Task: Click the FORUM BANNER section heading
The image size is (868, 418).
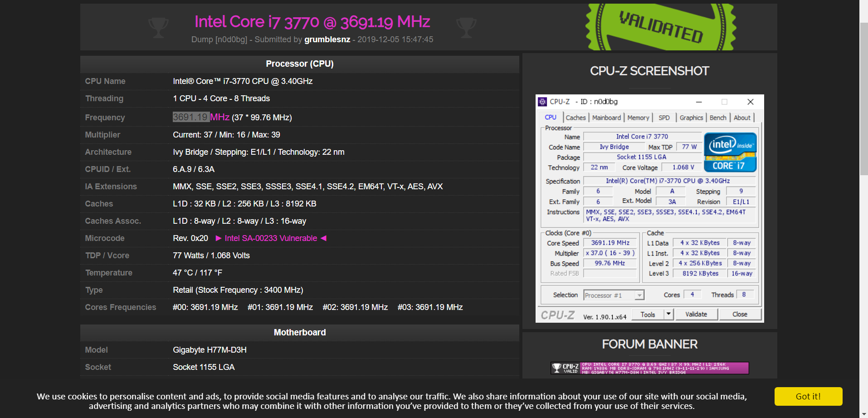Action: pyautogui.click(x=649, y=344)
